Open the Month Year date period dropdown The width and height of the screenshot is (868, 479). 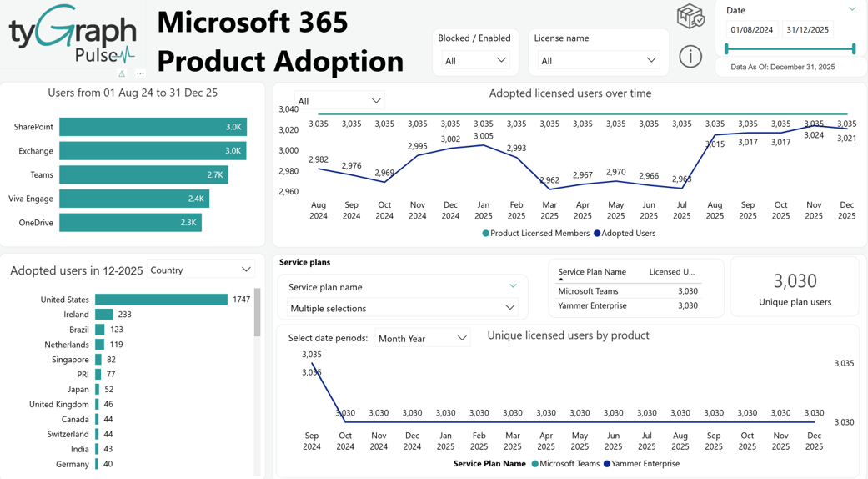coord(423,338)
